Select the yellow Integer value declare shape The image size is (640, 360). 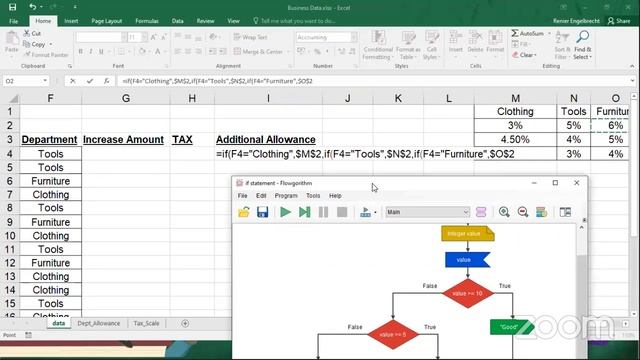point(468,234)
